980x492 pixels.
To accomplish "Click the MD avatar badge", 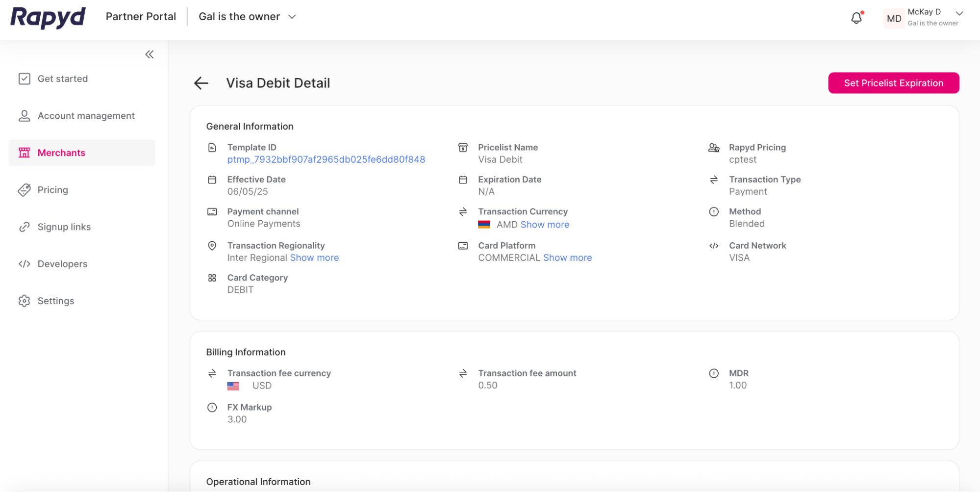I will pos(893,18).
